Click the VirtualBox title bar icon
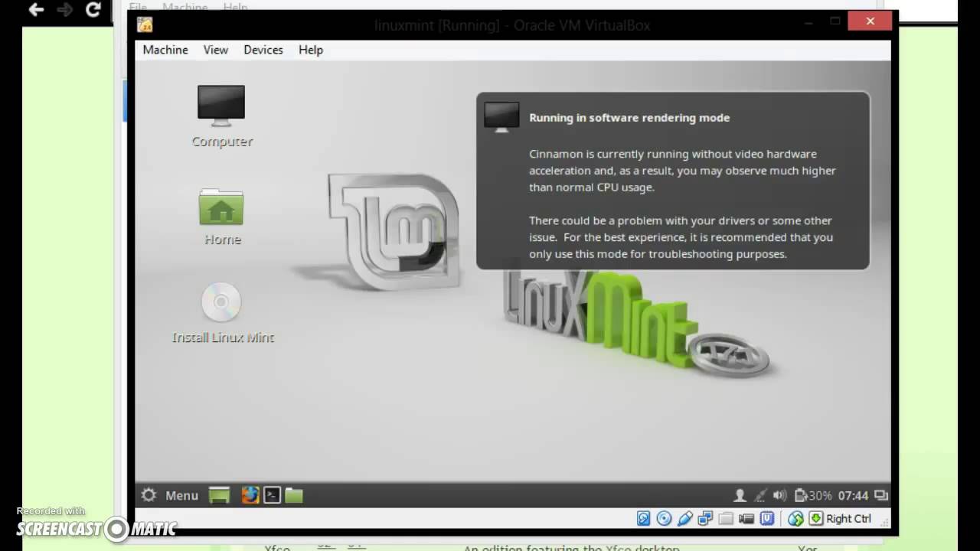This screenshot has width=980, height=551. (x=145, y=24)
